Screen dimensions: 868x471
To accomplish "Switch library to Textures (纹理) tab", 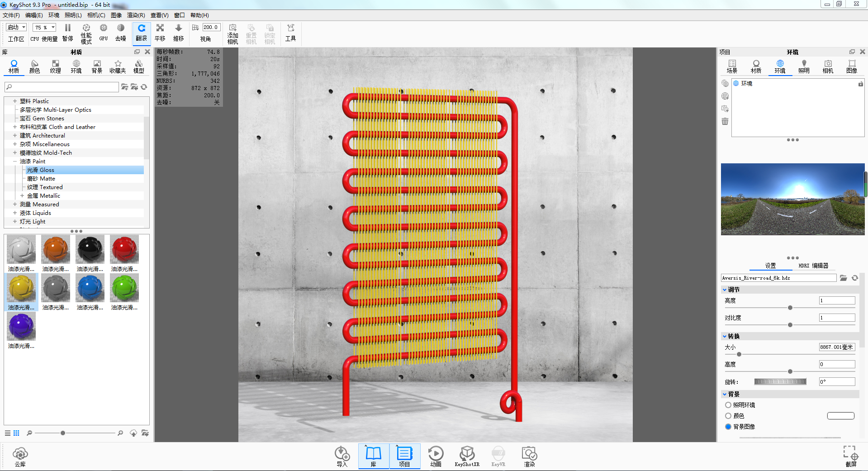I will pos(55,67).
